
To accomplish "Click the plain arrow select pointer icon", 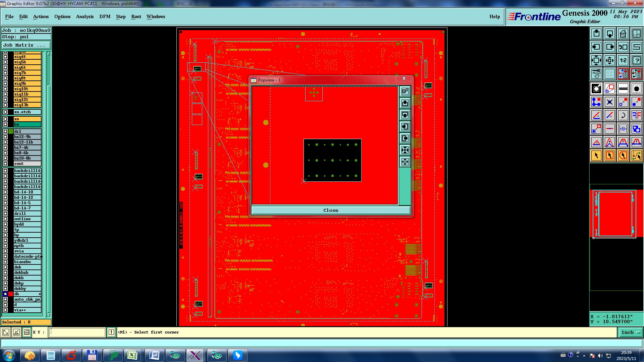I will tap(596, 156).
